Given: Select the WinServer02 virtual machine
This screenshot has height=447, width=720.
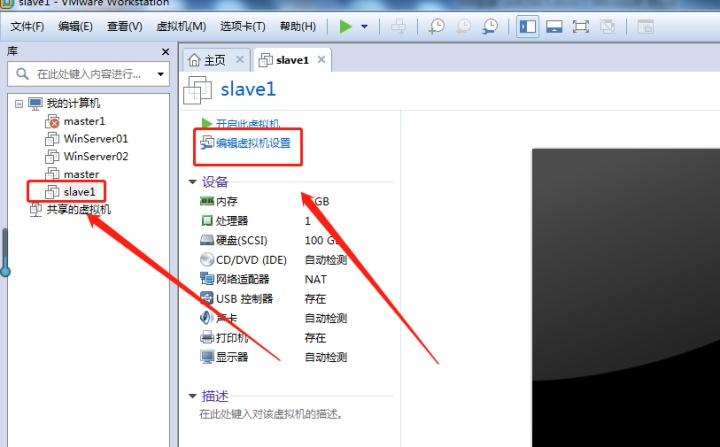Looking at the screenshot, I should pyautogui.click(x=96, y=157).
